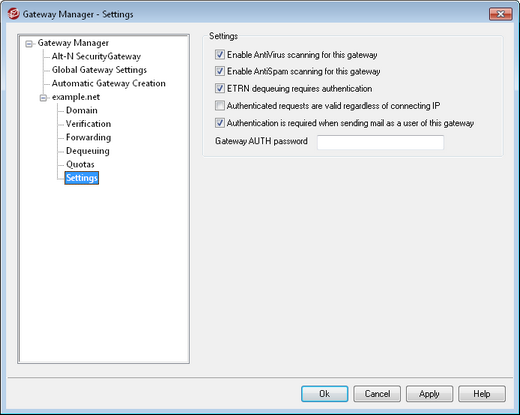The height and width of the screenshot is (415, 520).
Task: Click the Apply button
Action: (429, 394)
